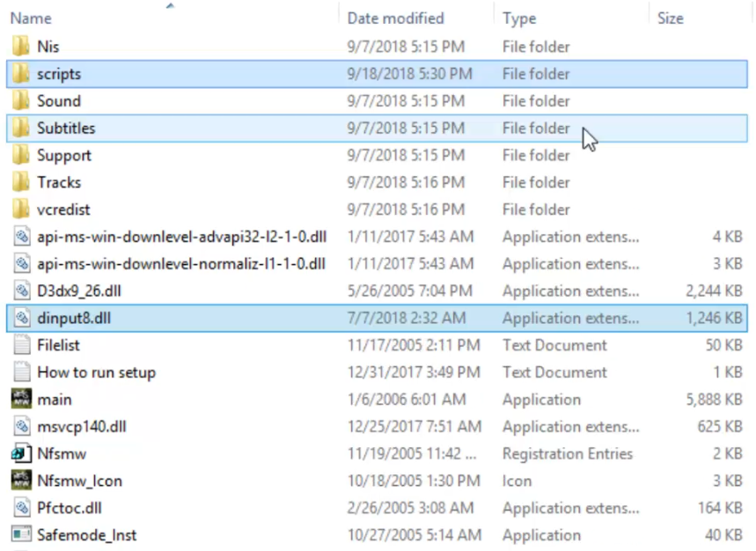Click the api-ms-win-downlevel-normaliz dll file icon
Image resolution: width=756 pixels, height=551 pixels.
22,264
